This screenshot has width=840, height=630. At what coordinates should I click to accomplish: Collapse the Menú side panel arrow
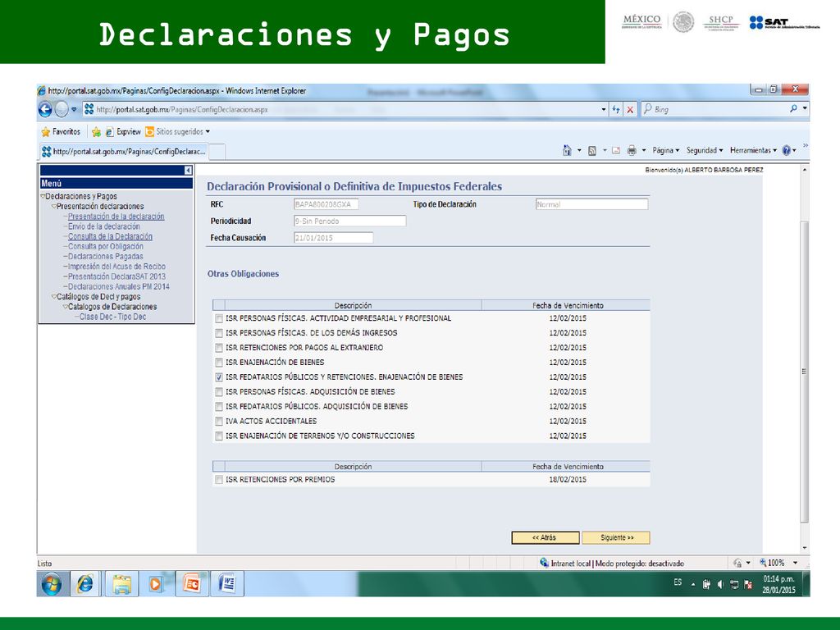(188, 171)
